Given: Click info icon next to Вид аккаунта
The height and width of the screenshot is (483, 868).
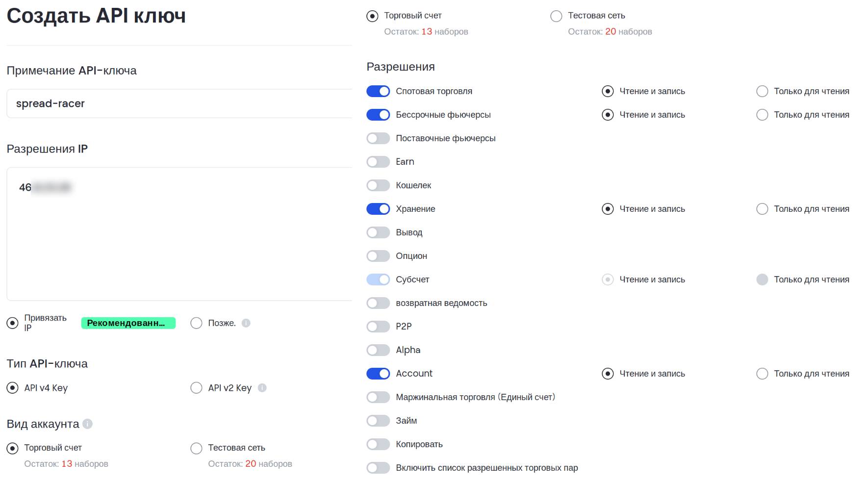Looking at the screenshot, I should [x=87, y=424].
